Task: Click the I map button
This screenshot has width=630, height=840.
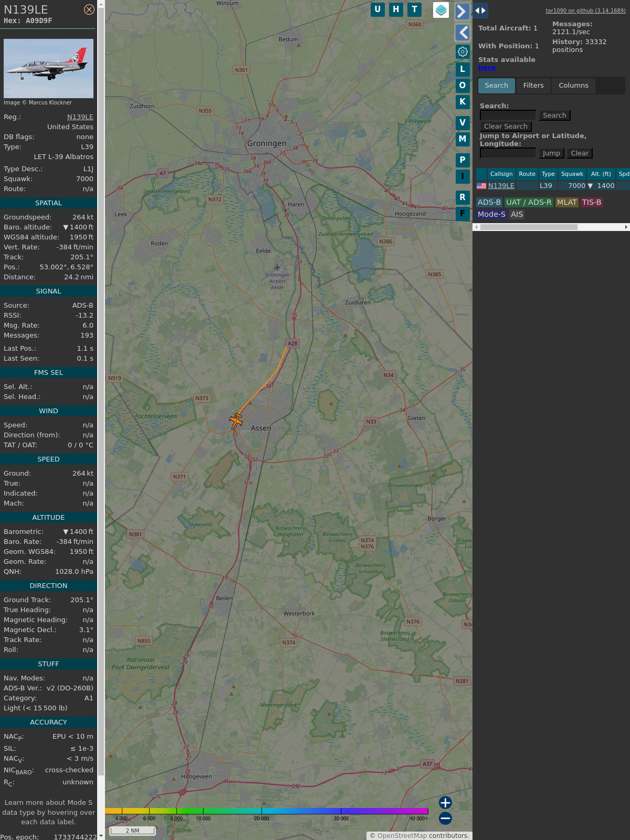Action: pyautogui.click(x=463, y=176)
